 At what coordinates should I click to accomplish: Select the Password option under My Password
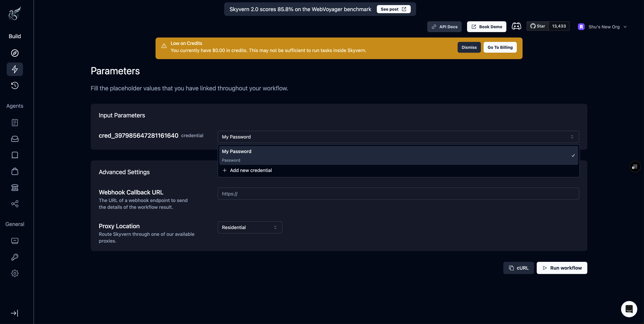[231, 160]
